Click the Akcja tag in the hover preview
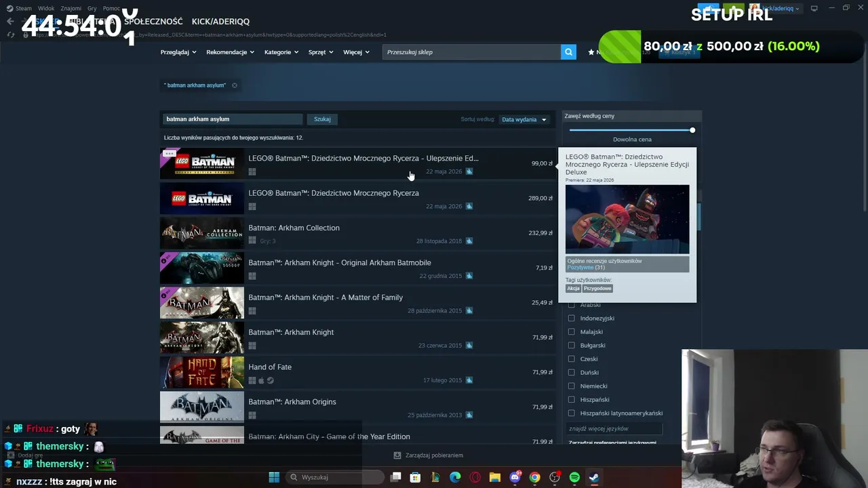 tap(574, 289)
